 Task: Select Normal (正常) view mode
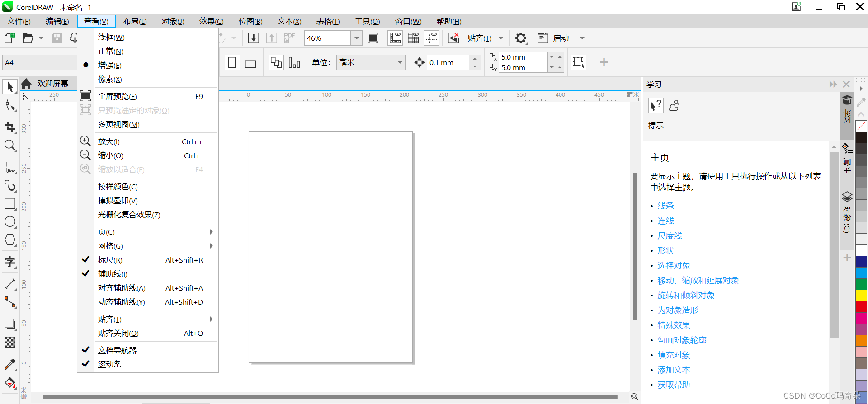(148, 51)
